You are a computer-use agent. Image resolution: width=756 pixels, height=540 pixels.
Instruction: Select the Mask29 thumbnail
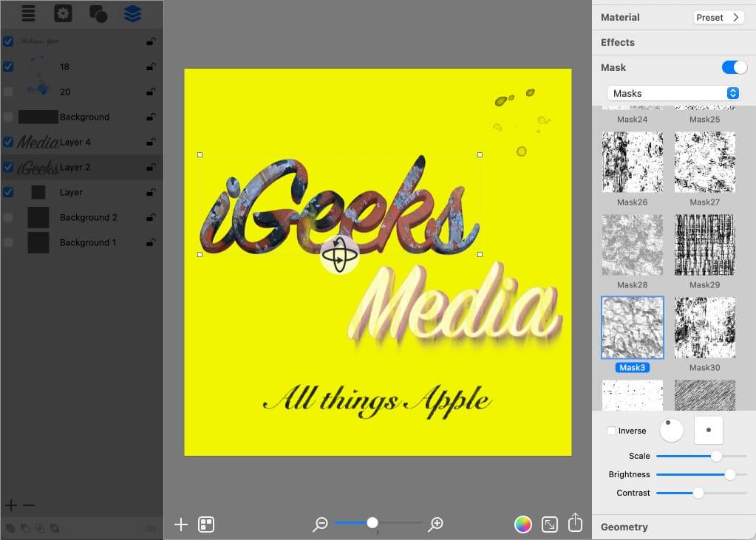point(705,245)
